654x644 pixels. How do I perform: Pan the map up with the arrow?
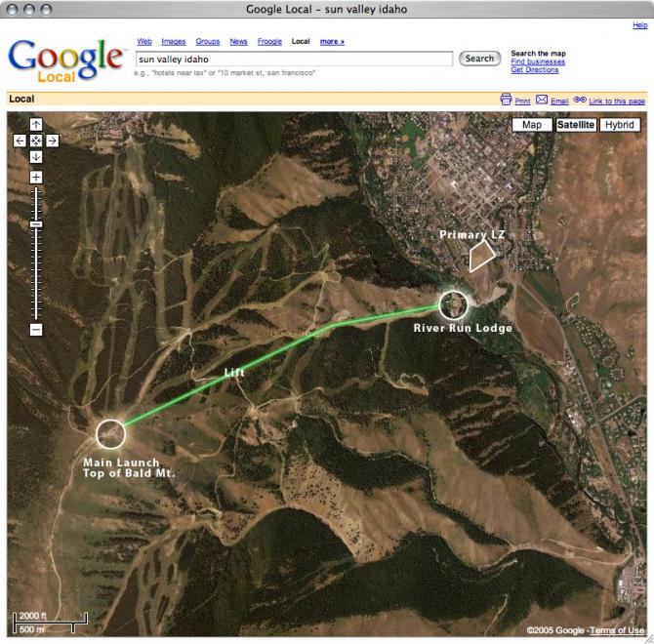pos(36,124)
